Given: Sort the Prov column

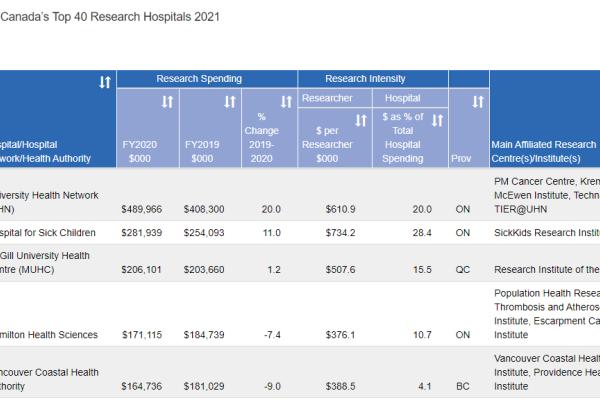Looking at the screenshot, I should click(478, 102).
